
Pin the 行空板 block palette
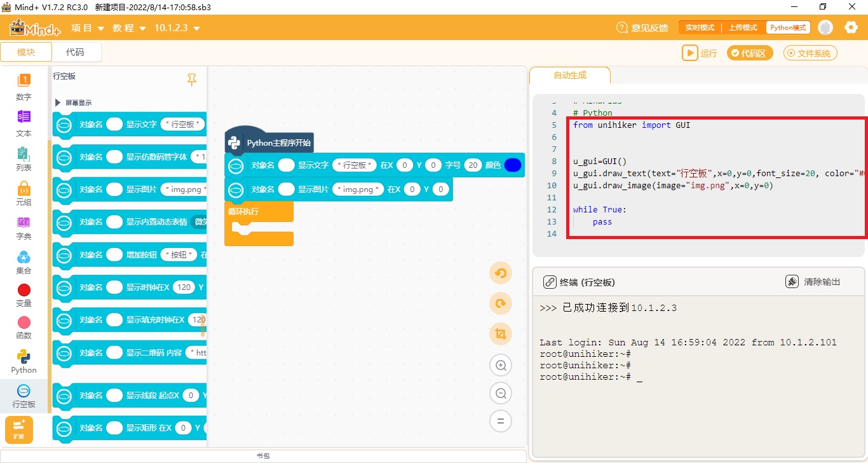(x=192, y=79)
